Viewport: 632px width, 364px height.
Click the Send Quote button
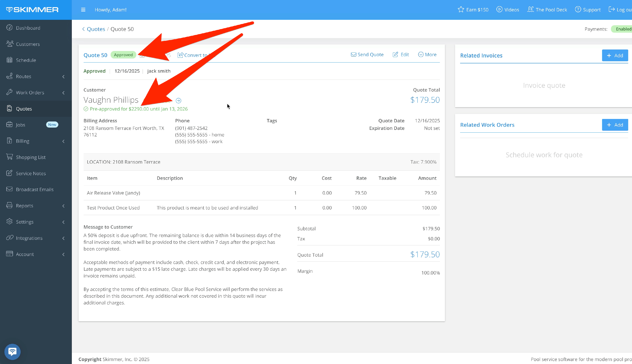click(367, 55)
